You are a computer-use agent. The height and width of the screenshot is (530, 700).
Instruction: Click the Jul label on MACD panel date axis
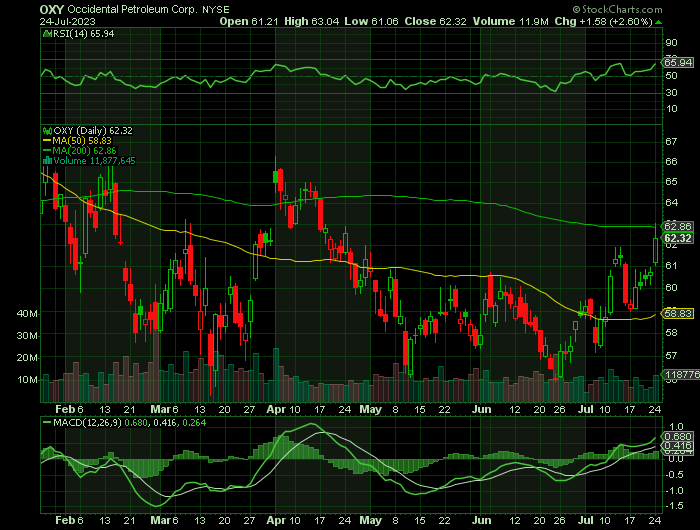(585, 520)
